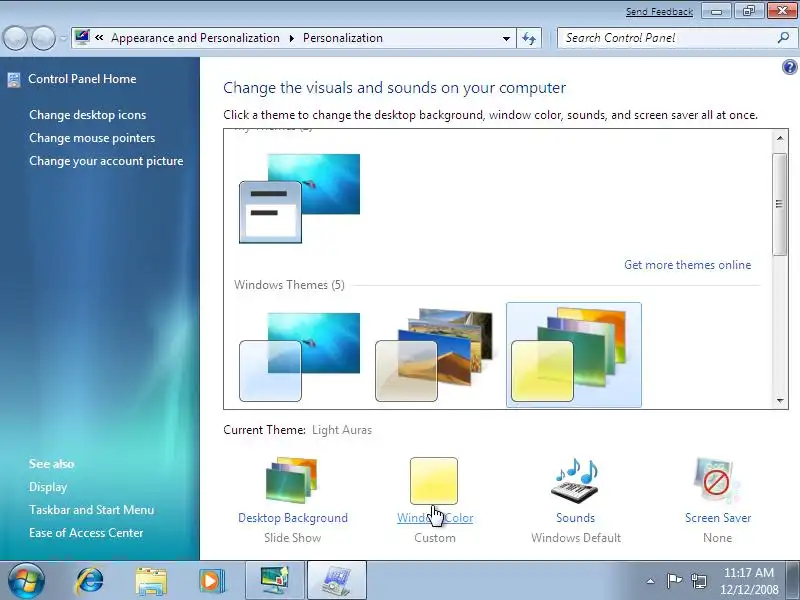This screenshot has width=800, height=600.
Task: Show hidden tray icons arrow
Action: click(651, 581)
